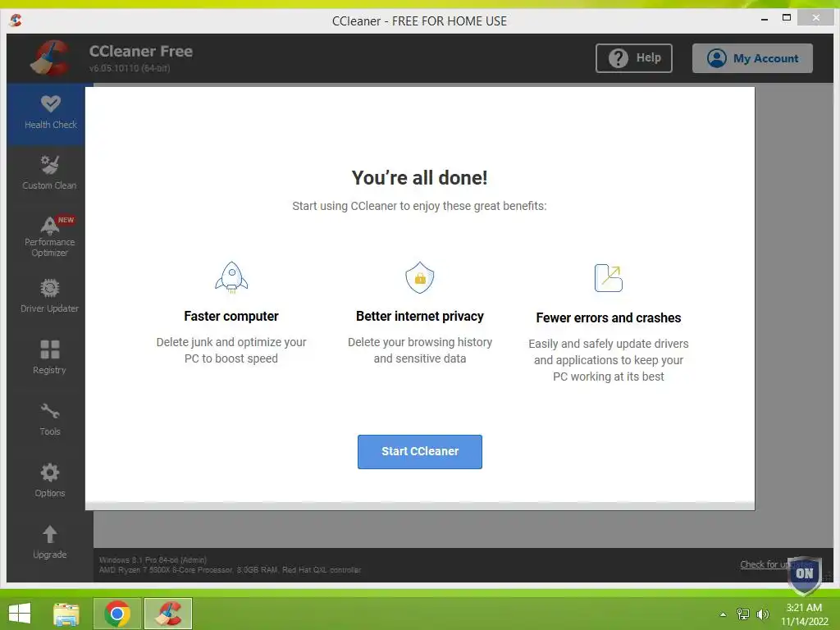Click the version text v6.05.10110
Viewport: 840px width, 630px height.
[130, 68]
